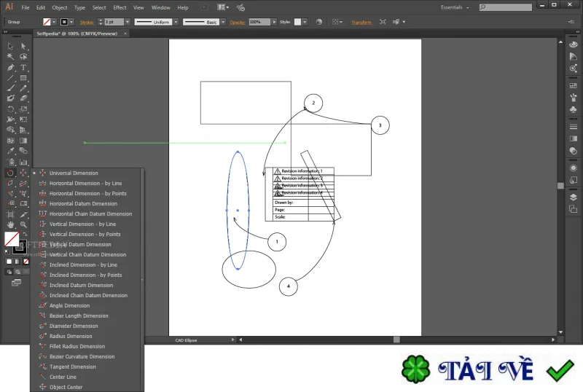Select the Artboard tool

pyautogui.click(x=10, y=214)
